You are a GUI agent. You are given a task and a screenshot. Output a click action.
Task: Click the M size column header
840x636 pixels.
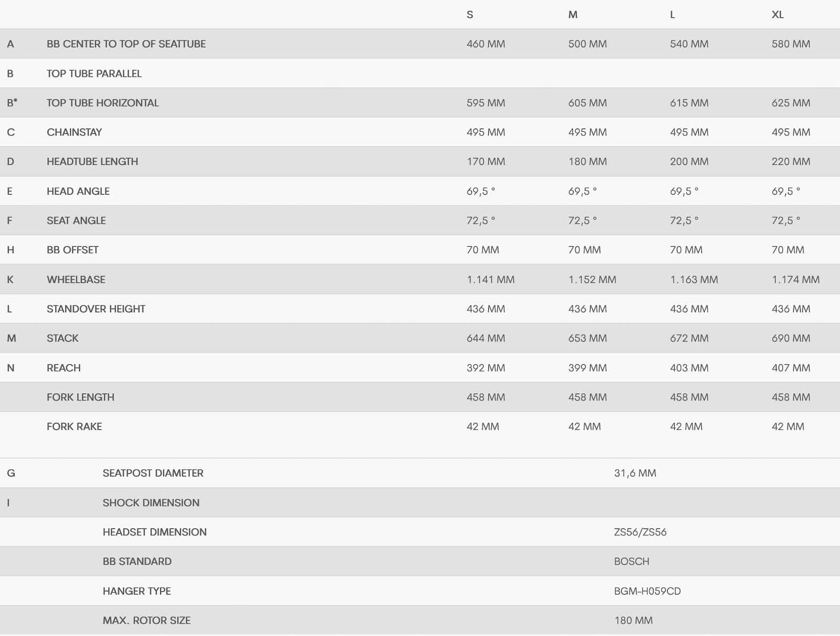[x=573, y=15]
